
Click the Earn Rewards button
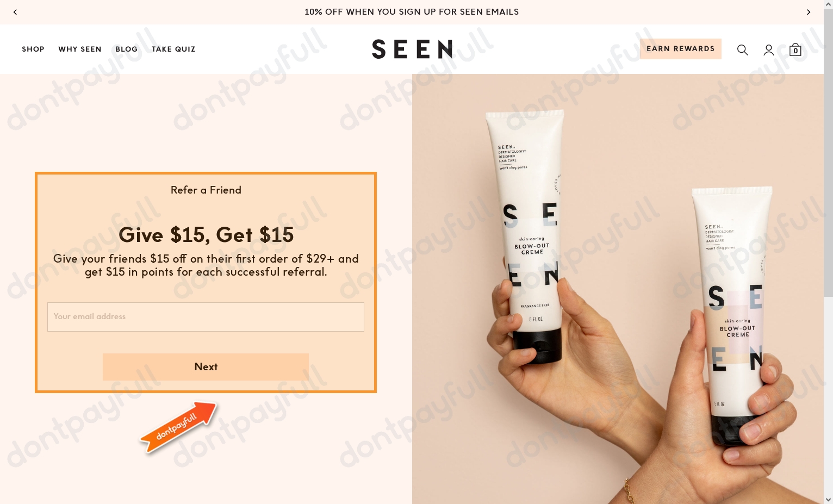681,49
